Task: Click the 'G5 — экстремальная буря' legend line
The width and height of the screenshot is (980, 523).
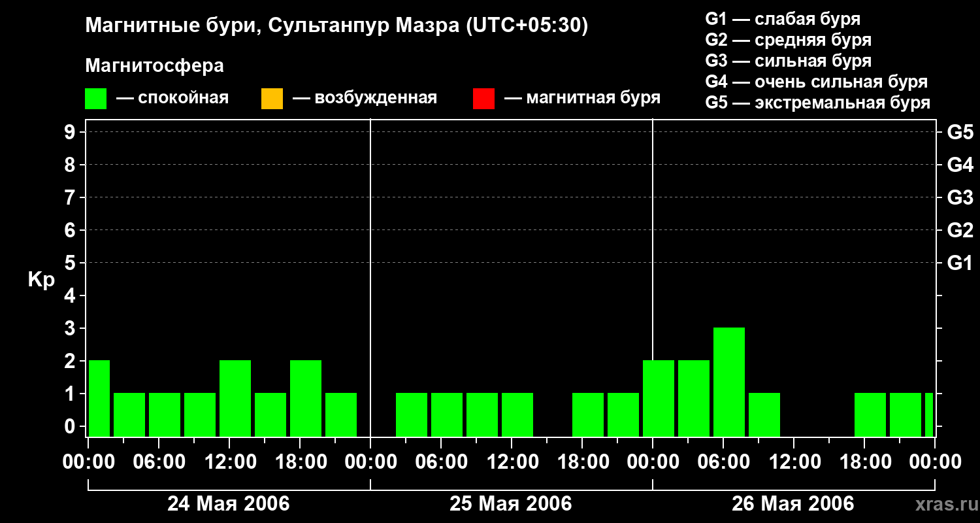Action: click(x=817, y=103)
